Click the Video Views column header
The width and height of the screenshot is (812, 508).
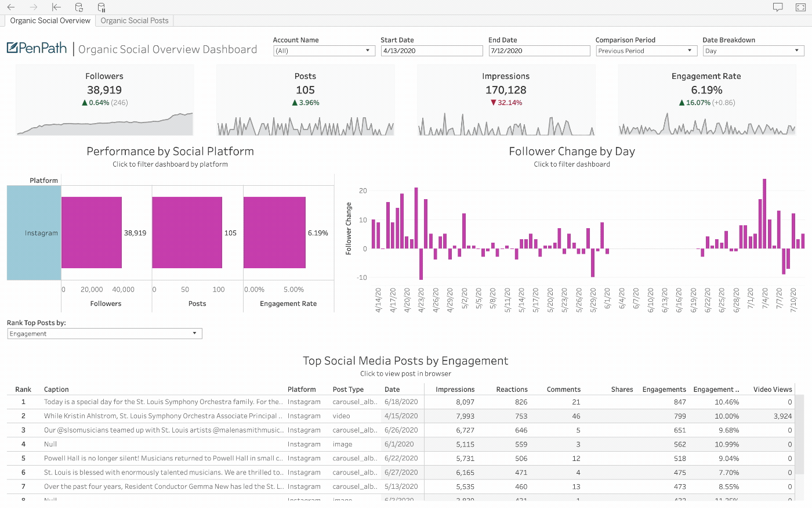tap(773, 390)
